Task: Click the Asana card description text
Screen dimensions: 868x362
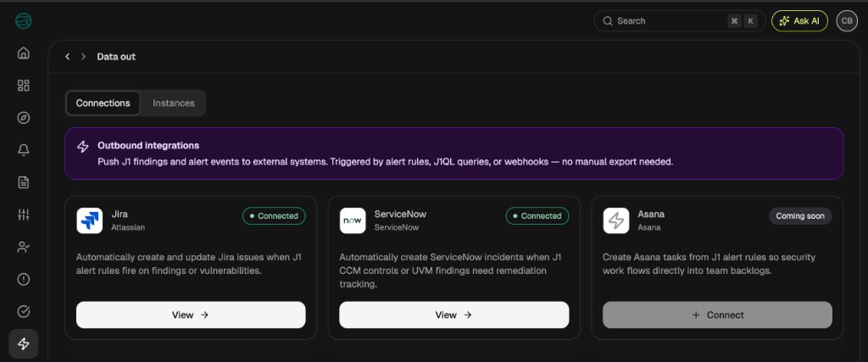Action: coord(709,264)
